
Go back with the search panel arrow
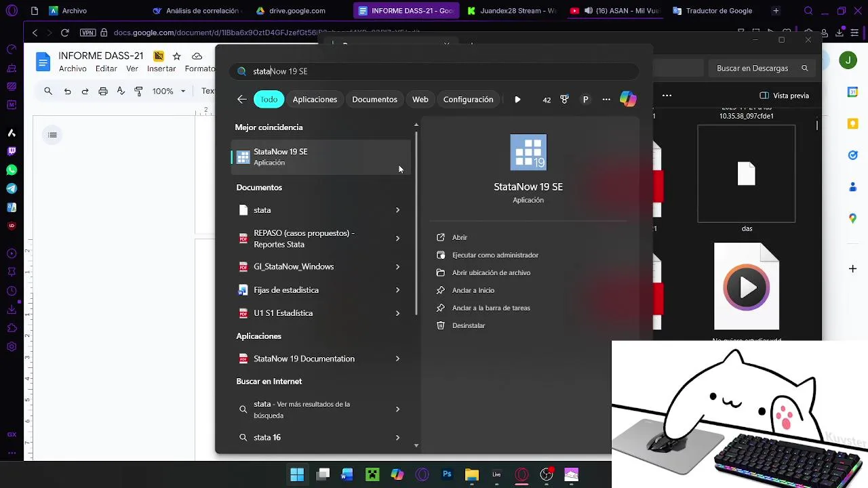242,100
